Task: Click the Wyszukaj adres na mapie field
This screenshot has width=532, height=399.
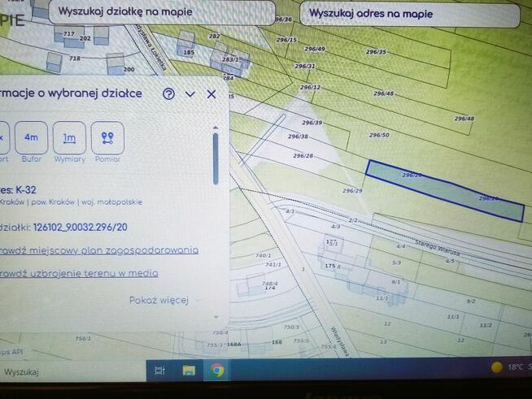Action: pos(411,14)
